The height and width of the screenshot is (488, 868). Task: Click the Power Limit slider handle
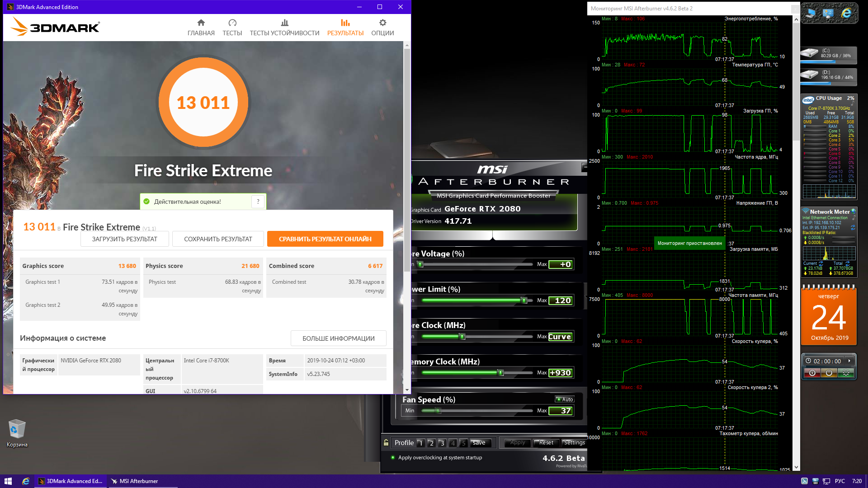click(524, 300)
